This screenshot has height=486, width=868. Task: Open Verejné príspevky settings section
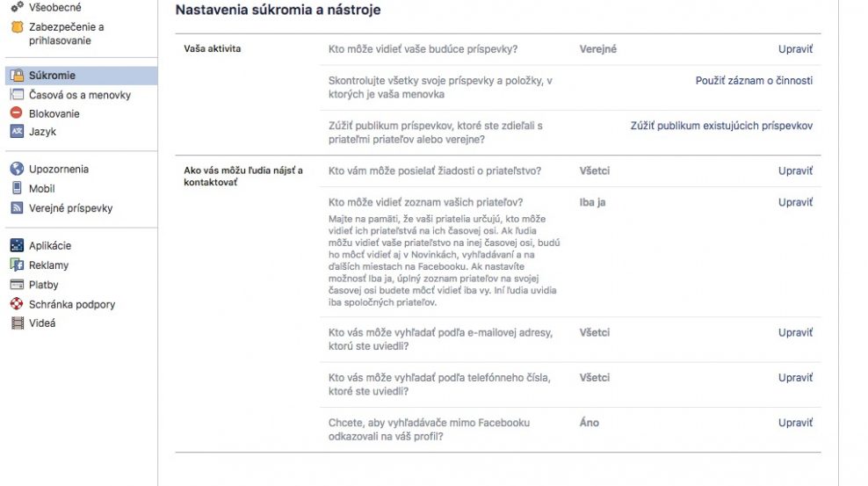(x=70, y=208)
